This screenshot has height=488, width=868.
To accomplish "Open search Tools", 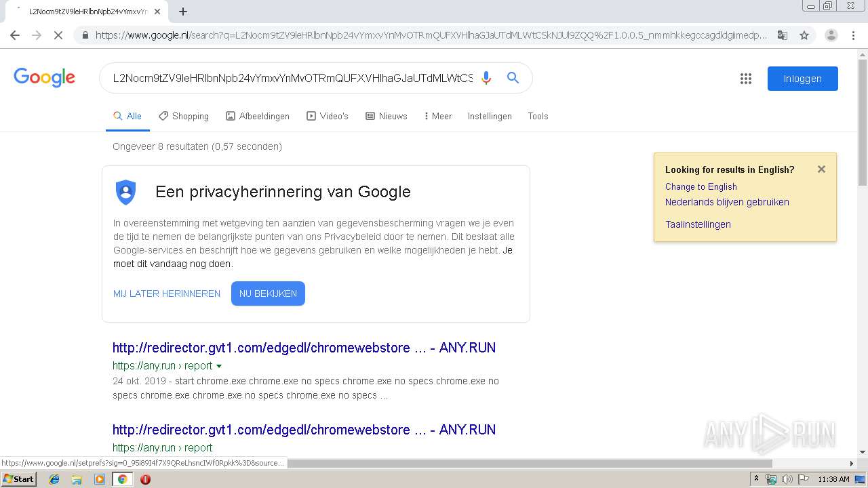I will click(538, 116).
